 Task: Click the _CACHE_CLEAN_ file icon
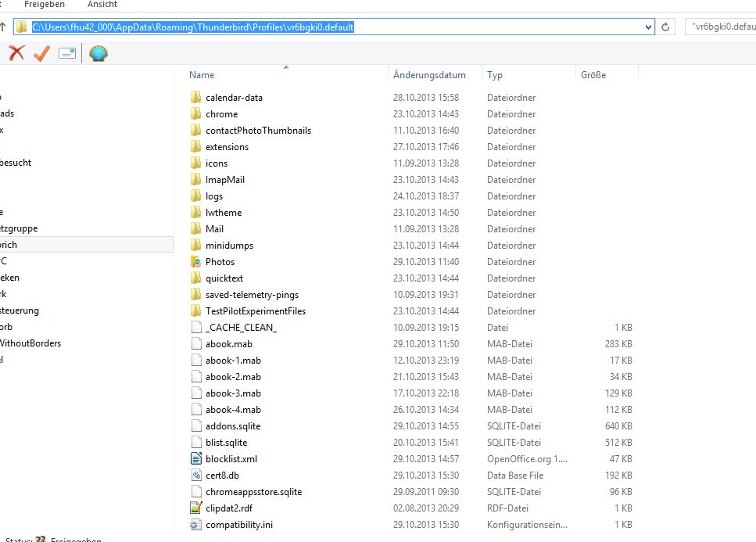click(x=195, y=328)
